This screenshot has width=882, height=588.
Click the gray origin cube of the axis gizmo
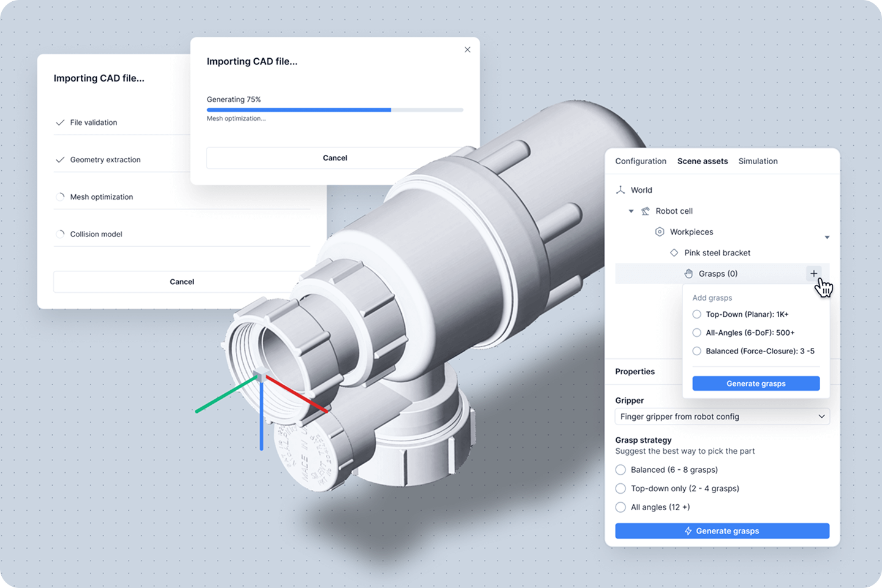click(x=260, y=376)
